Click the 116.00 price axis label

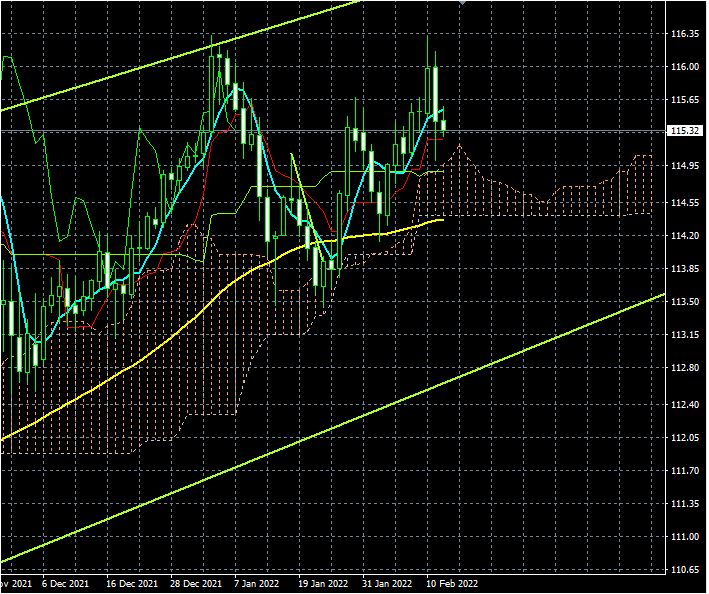(685, 67)
